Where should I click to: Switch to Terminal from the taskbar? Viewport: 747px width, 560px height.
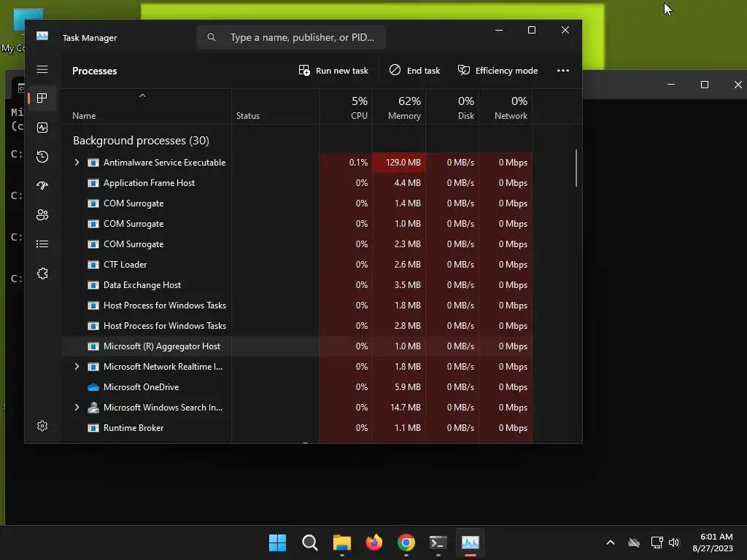pyautogui.click(x=438, y=542)
